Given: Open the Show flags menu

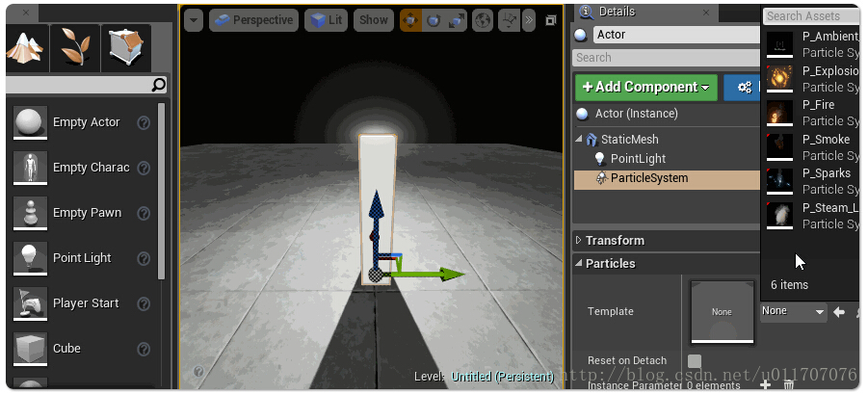Looking at the screenshot, I should (x=374, y=20).
